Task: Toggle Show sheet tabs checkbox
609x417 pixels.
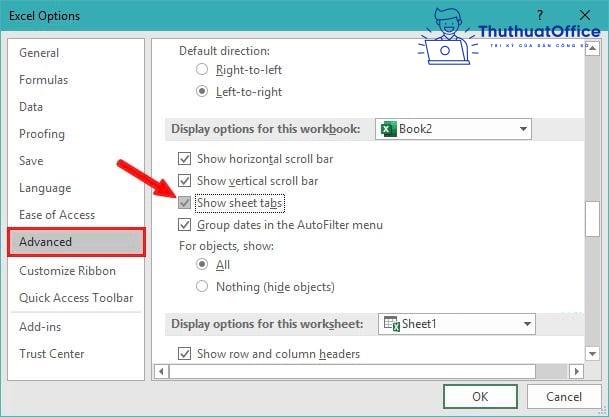Action: pos(184,203)
